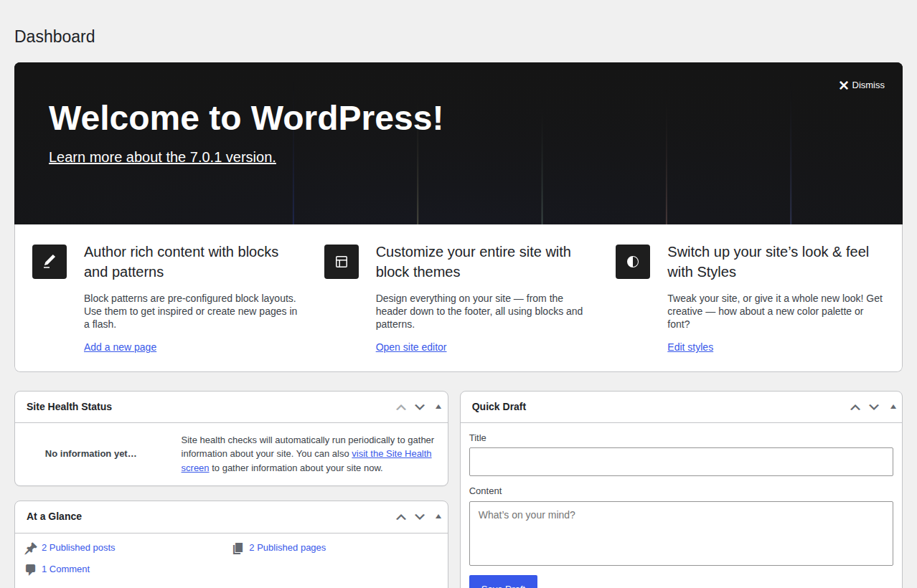Focus the Quick Draft Title field
Screen dimensions: 917x588
(681, 462)
